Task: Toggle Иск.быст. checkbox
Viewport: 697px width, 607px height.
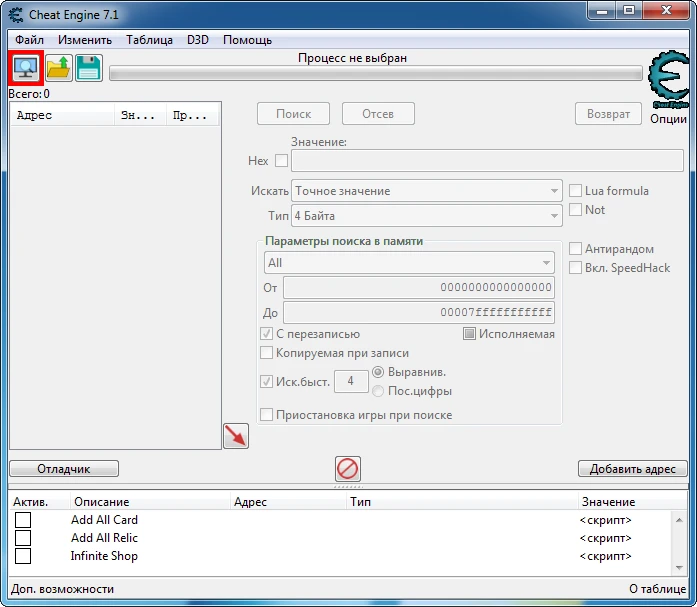Action: pos(266,381)
